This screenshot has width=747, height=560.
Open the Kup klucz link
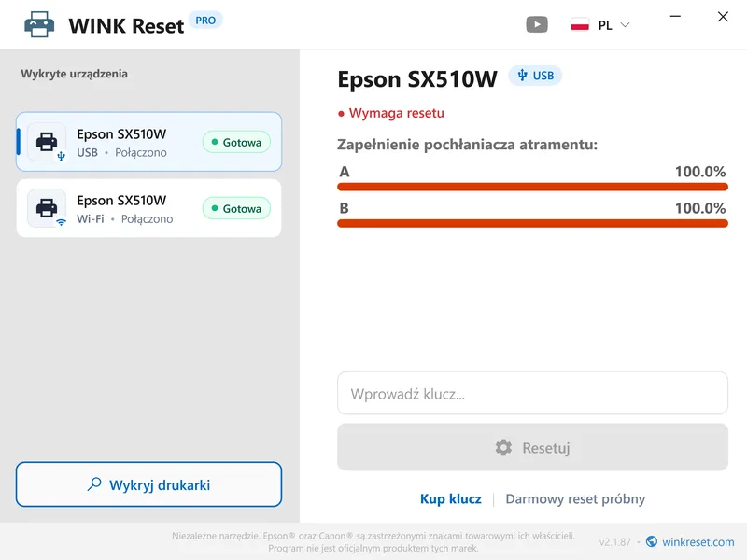451,498
